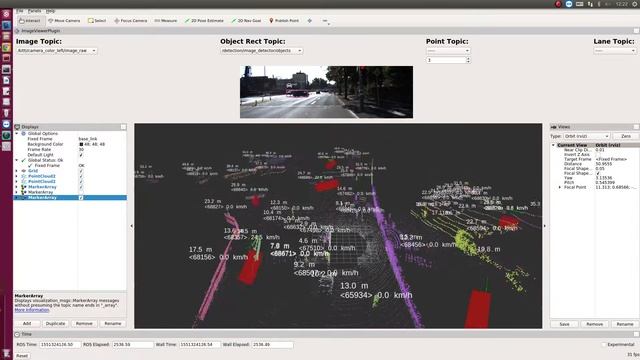The image size is (640, 360).
Task: Click the Zero button in Views
Action: click(x=626, y=136)
